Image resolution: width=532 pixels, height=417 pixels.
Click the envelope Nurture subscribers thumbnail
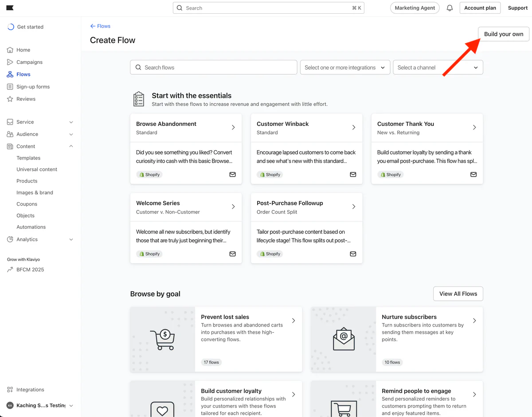coord(344,339)
